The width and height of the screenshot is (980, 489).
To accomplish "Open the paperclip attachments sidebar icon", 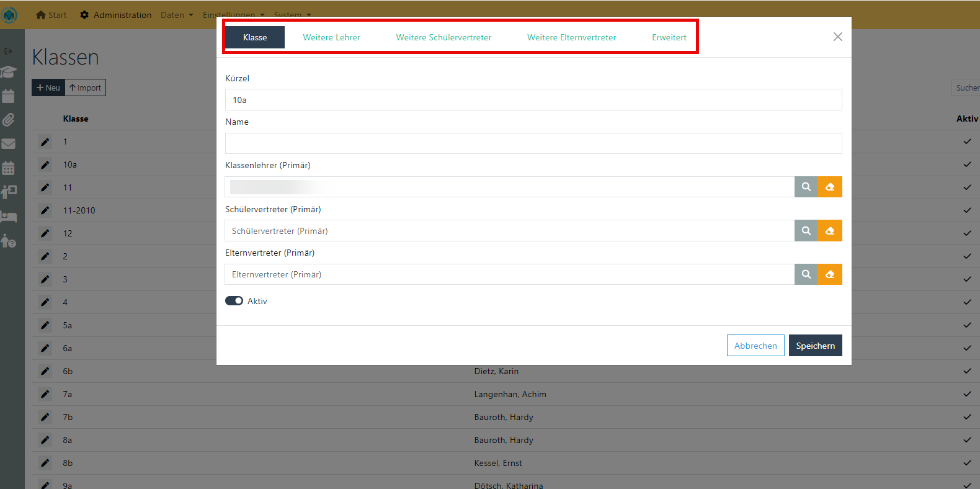I will tap(8, 120).
